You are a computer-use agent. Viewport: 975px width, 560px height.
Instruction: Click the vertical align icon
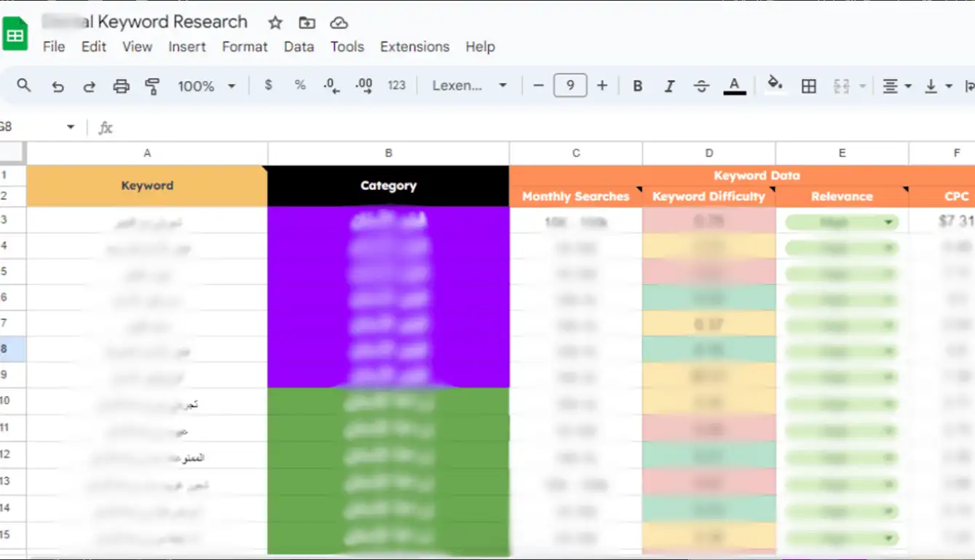click(931, 86)
